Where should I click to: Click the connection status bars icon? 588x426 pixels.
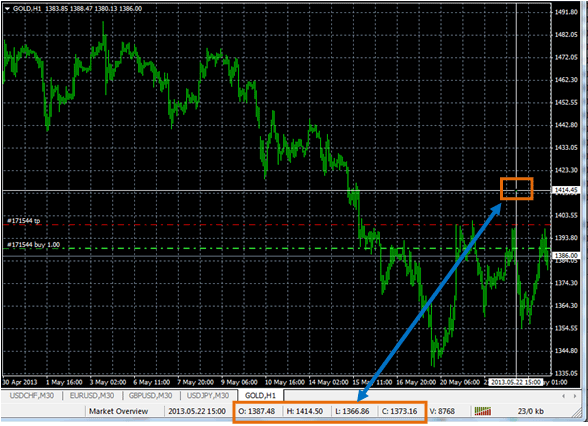pos(483,411)
